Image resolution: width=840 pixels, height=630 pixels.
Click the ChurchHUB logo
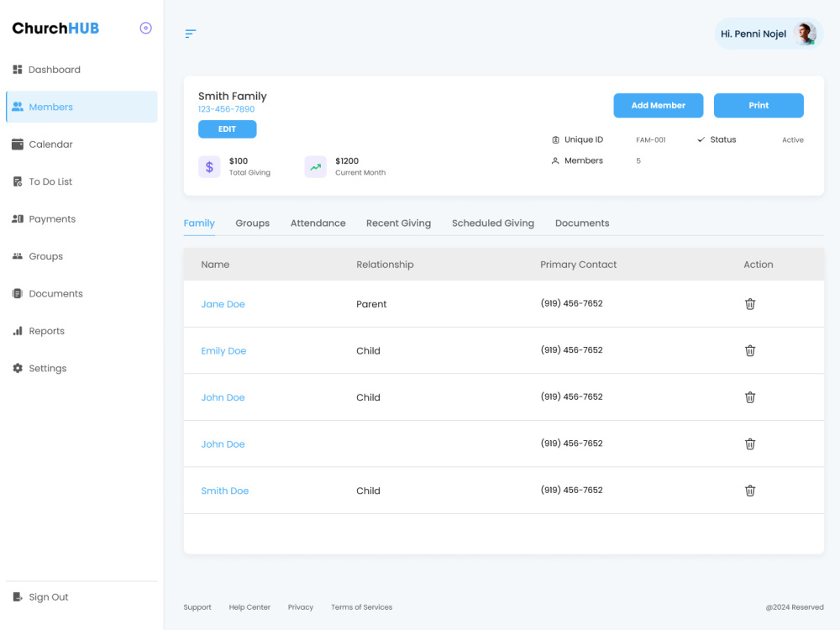pos(55,28)
